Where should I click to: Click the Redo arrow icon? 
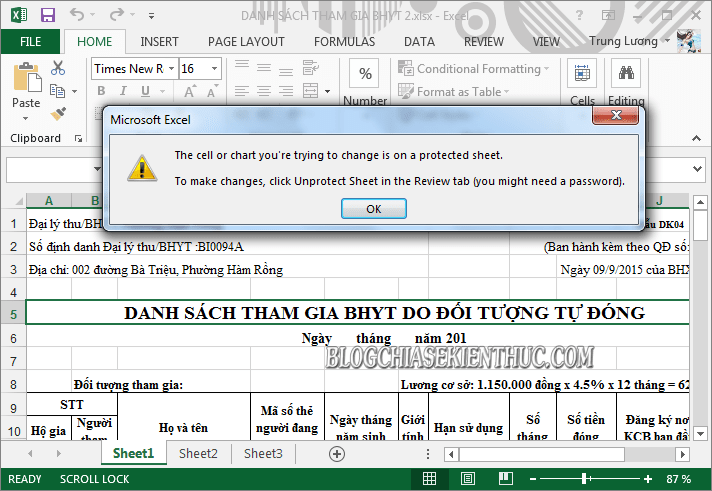click(117, 15)
